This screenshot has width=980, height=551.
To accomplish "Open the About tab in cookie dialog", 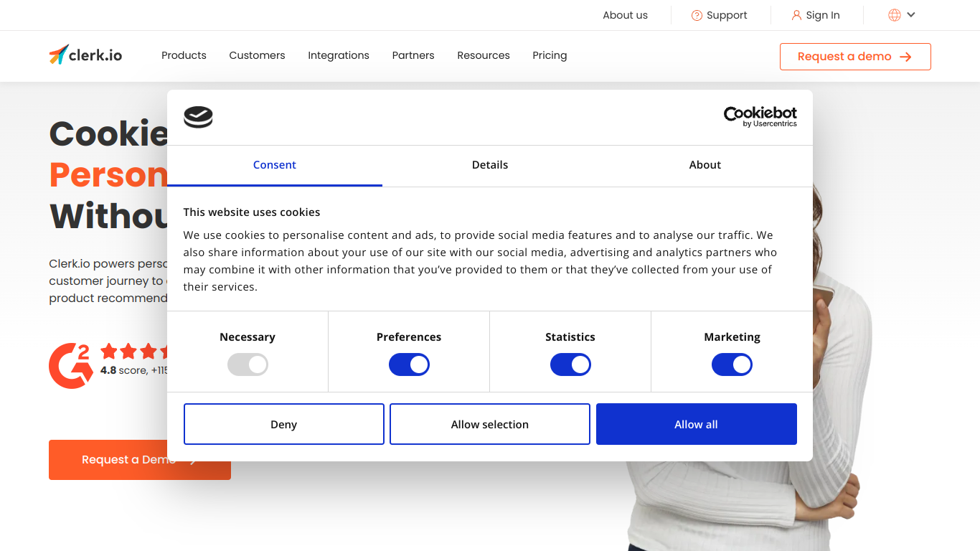I will pos(705,165).
